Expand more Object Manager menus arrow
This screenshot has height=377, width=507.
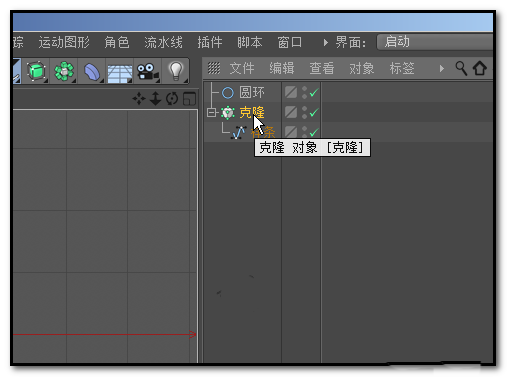(x=442, y=69)
